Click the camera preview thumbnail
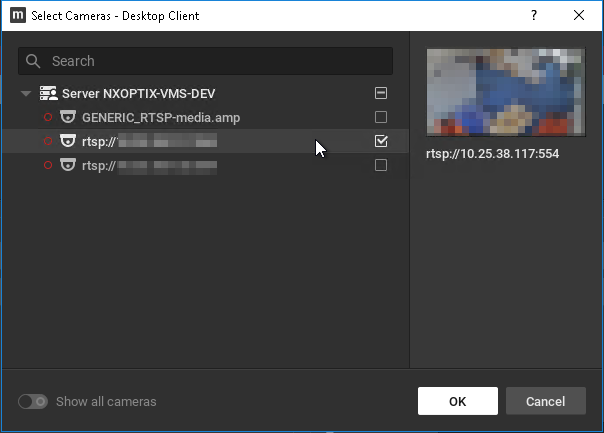This screenshot has height=433, width=604. 505,91
